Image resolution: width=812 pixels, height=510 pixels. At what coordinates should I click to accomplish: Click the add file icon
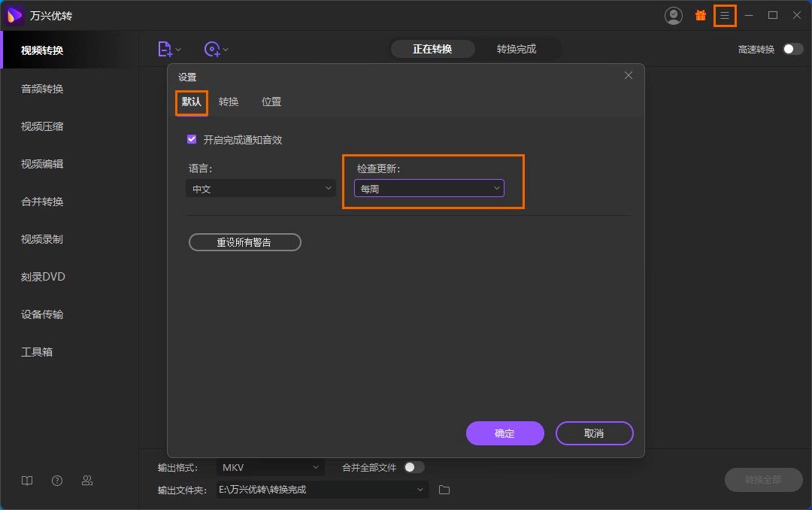coord(165,50)
